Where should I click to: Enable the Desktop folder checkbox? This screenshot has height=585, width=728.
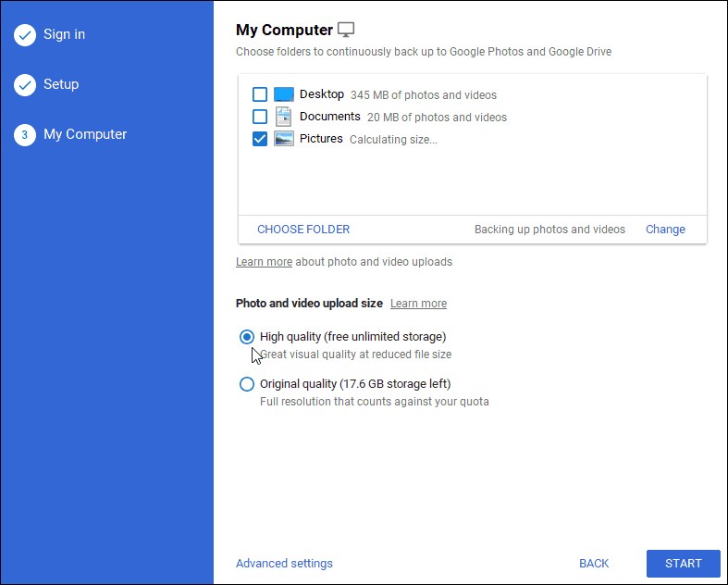point(260,94)
